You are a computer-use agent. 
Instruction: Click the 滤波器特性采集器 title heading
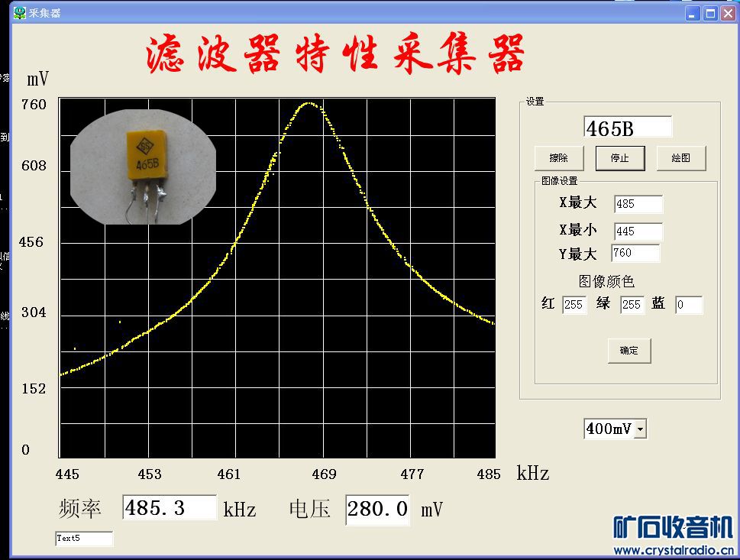click(334, 53)
